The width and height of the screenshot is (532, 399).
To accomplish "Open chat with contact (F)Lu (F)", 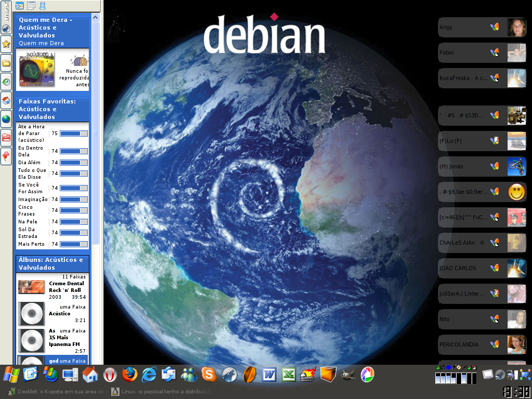I will (x=482, y=141).
